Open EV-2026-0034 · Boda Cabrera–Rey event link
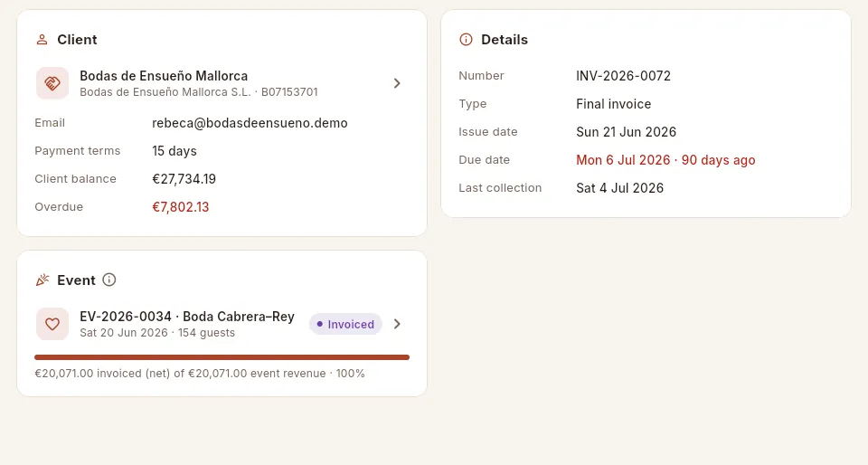This screenshot has height=465, width=868. click(187, 317)
